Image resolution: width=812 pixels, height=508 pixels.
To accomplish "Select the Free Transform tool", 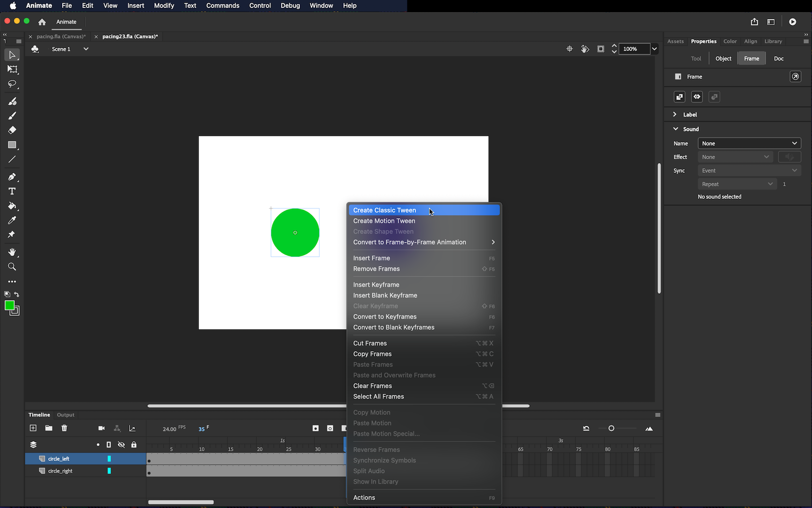I will 12,70.
